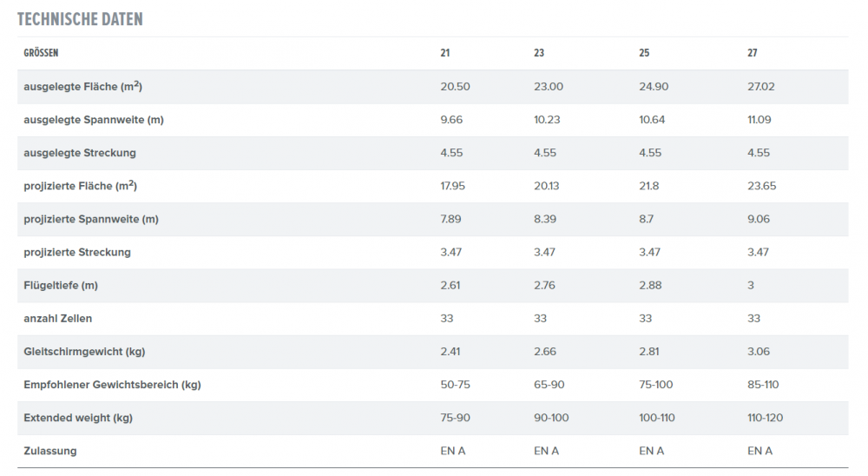Click extended weight 100-110 cell

click(657, 418)
